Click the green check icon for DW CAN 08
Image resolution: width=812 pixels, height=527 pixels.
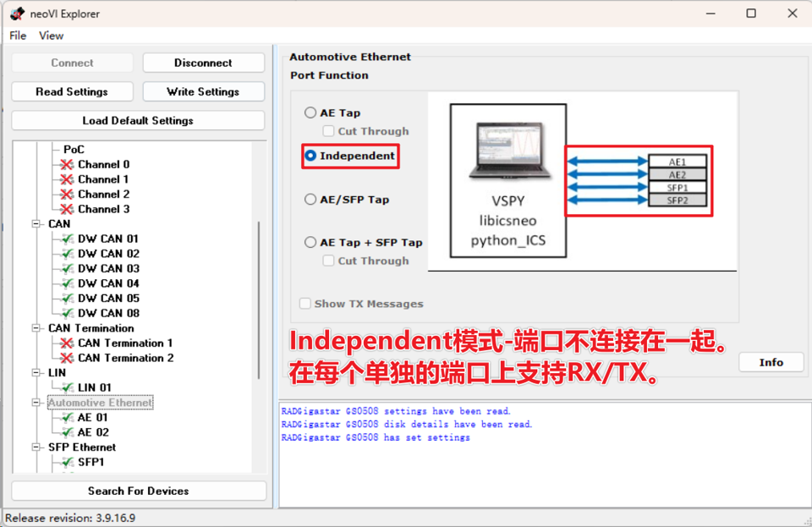click(x=68, y=313)
